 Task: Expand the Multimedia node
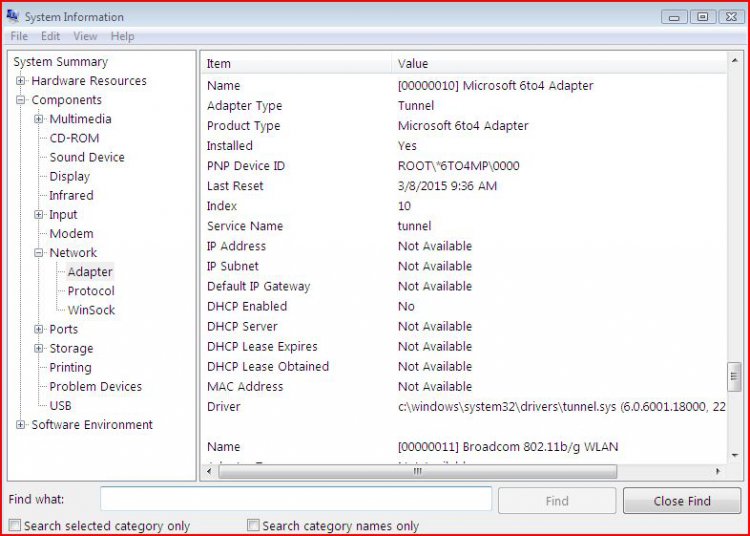[39, 119]
